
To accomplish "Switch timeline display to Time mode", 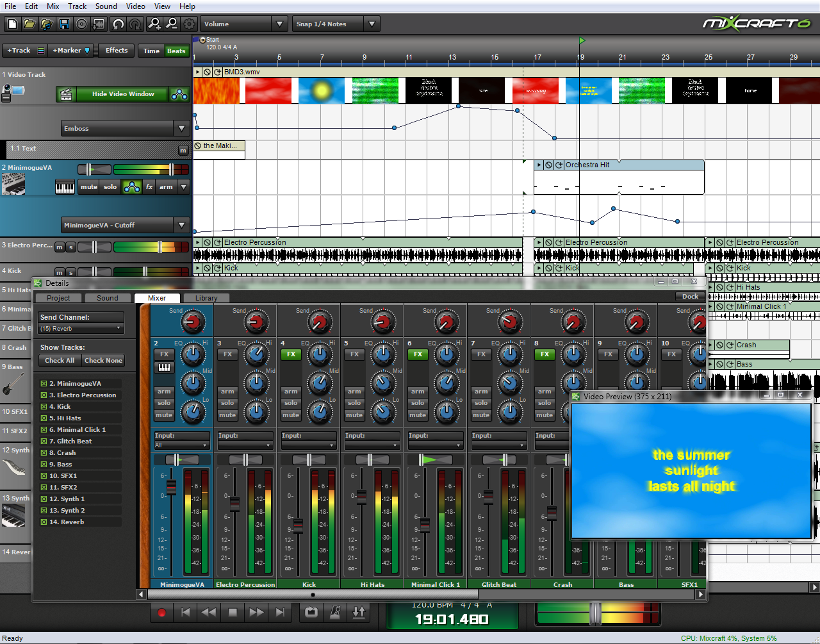I will click(x=151, y=51).
